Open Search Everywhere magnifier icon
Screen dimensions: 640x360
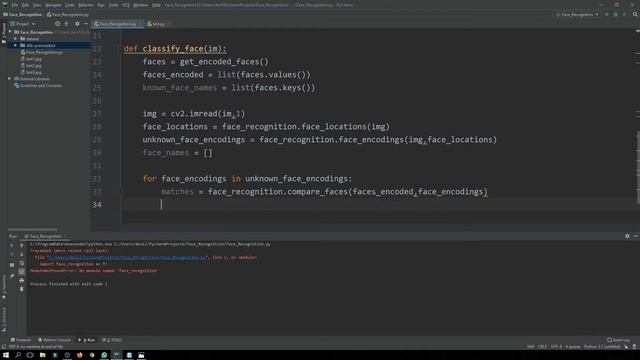[635, 14]
